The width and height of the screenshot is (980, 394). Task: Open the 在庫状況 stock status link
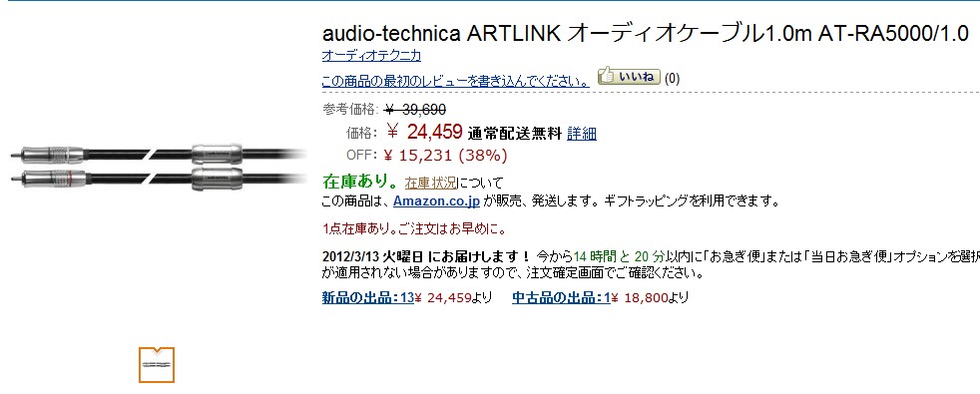[431, 183]
